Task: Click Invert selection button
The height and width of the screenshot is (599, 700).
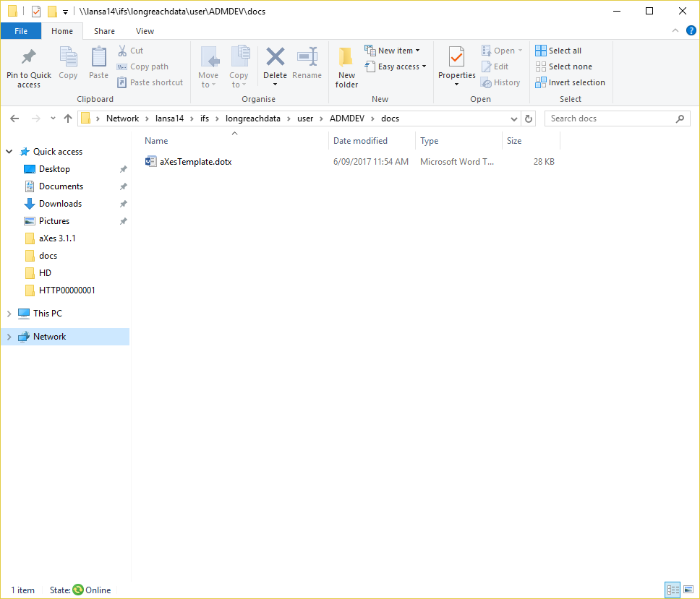Action: coord(571,82)
